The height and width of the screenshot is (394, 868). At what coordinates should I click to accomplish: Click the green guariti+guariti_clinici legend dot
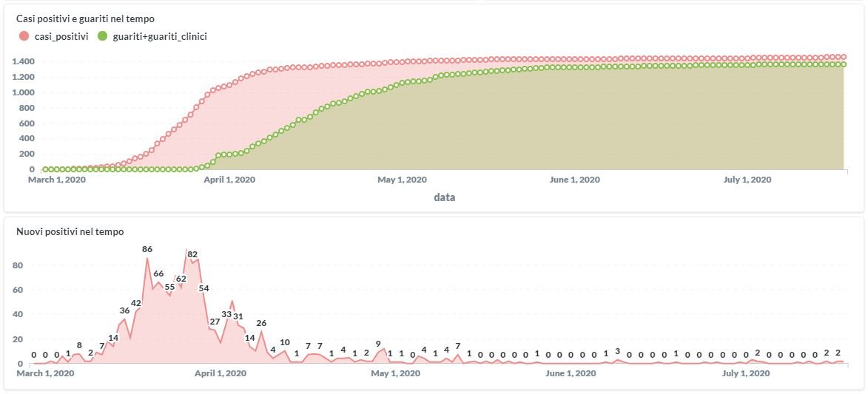(103, 35)
